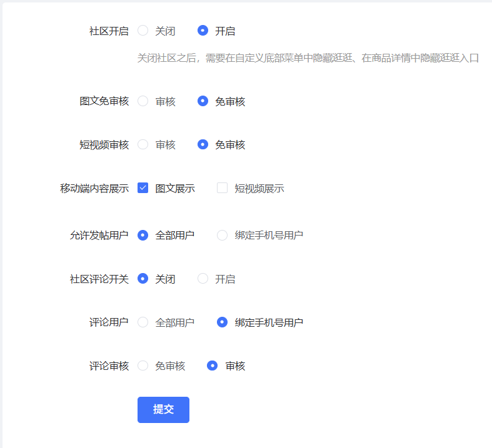Pick 绑定手机号用户 for 评论用户
Screen dimensions: 492x448
click(x=222, y=322)
